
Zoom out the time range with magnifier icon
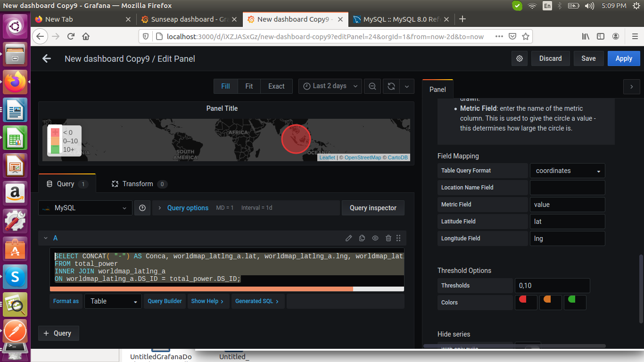click(372, 86)
